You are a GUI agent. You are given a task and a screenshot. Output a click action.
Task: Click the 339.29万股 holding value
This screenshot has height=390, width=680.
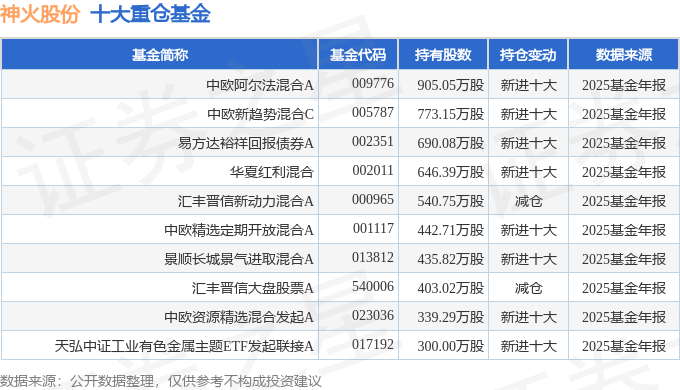coord(451,317)
